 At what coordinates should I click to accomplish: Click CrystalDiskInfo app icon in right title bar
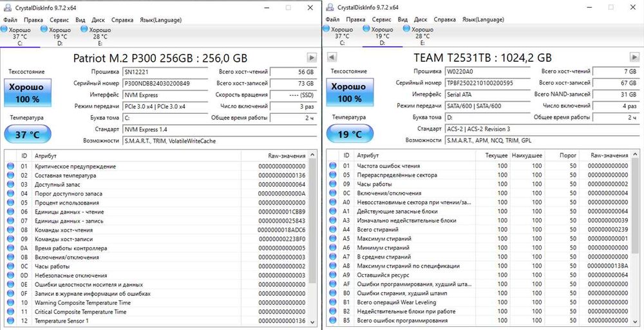330,7
